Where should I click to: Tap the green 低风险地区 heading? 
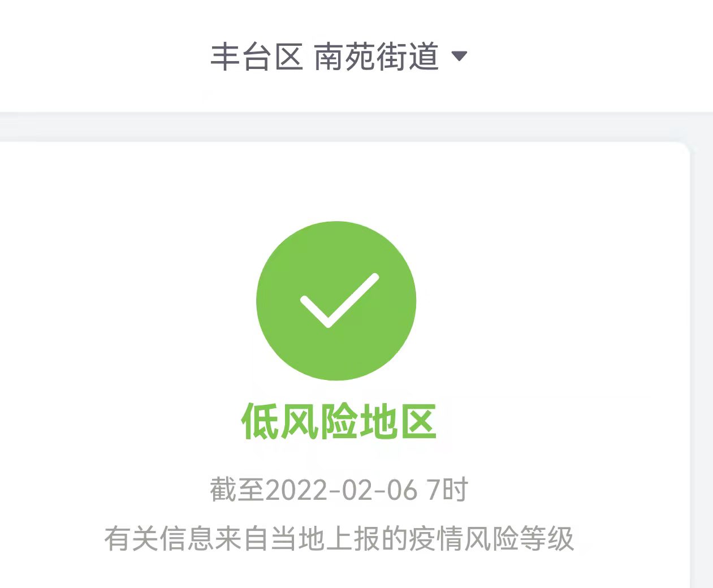339,421
